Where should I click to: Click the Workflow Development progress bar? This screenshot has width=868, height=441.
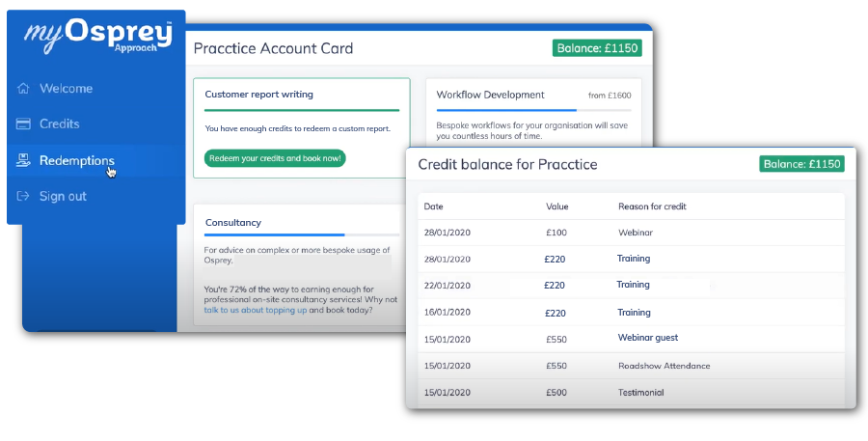tap(533, 110)
